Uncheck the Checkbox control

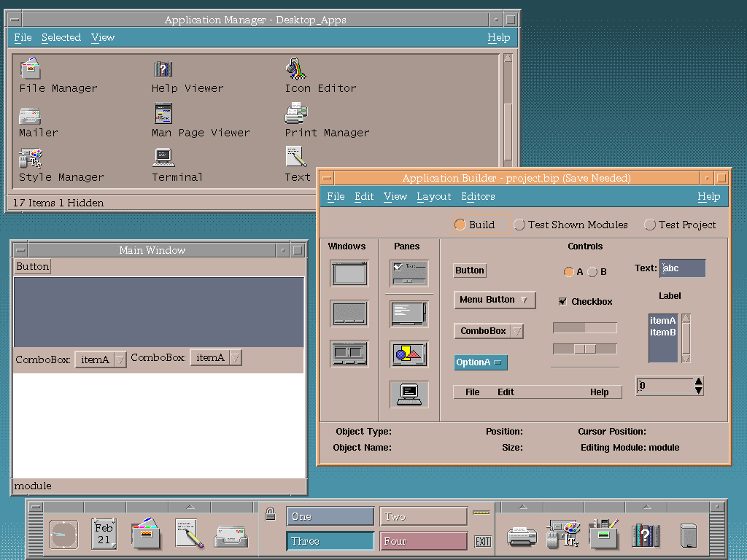[564, 301]
